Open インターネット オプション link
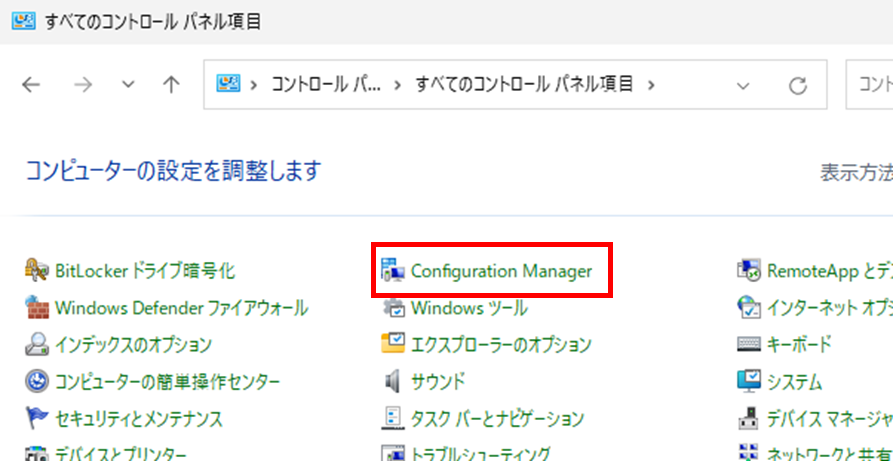Image resolution: width=893 pixels, height=461 pixels. pyautogui.click(x=830, y=308)
